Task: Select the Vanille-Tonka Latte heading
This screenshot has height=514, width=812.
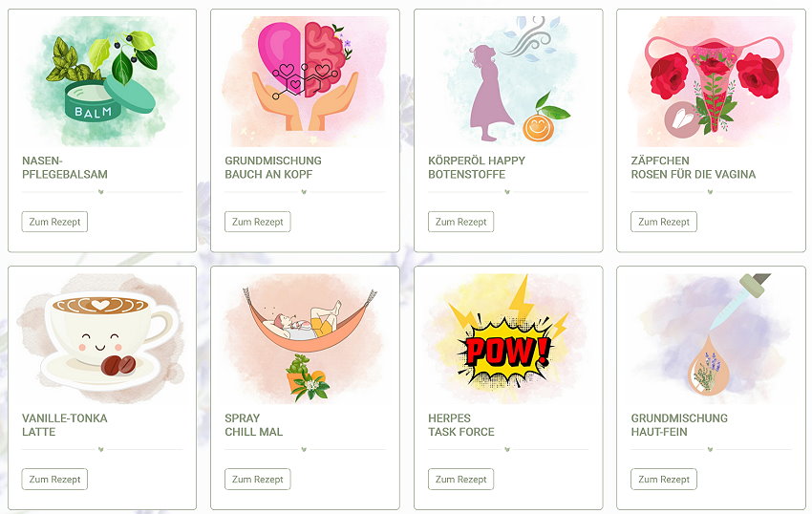Action: (64, 425)
